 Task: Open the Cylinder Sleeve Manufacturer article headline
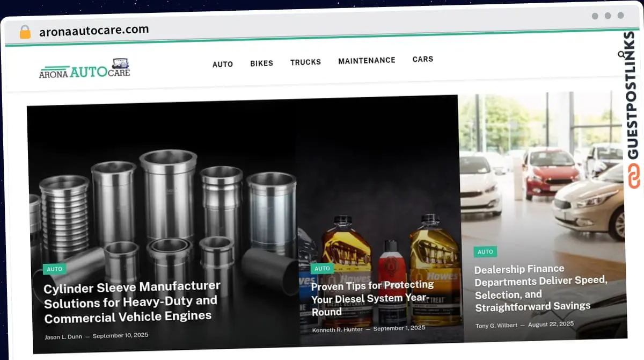tap(132, 302)
